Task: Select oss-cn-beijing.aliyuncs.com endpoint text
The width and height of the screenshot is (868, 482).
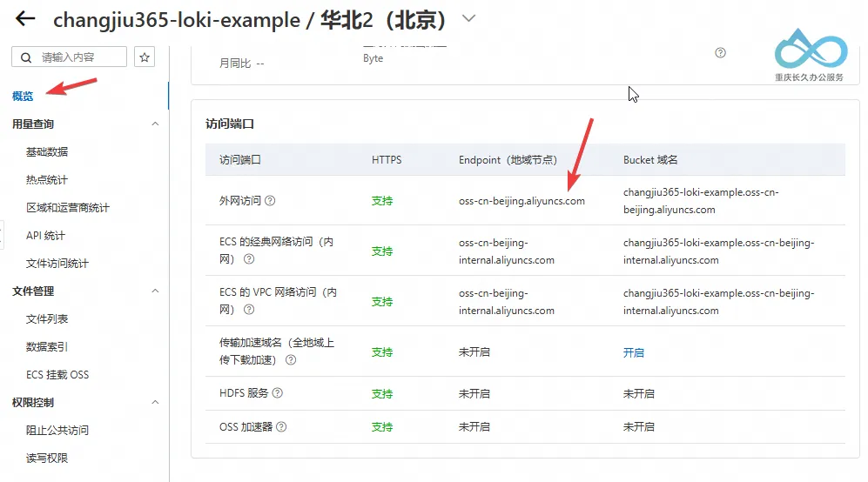Action: click(x=521, y=201)
